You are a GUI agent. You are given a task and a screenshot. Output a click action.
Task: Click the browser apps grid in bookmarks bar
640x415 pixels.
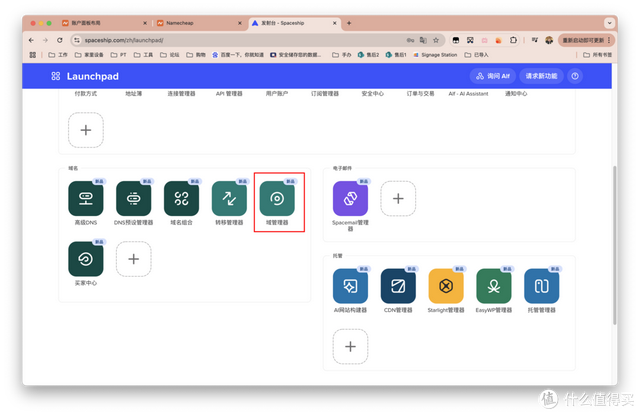(x=33, y=55)
